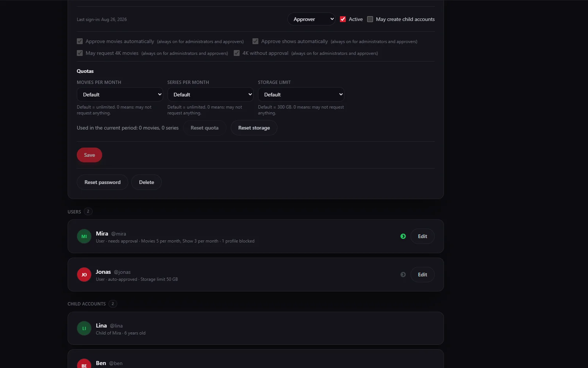The image size is (588, 368).
Task: Open the Approver role dropdown
Action: coord(311,19)
